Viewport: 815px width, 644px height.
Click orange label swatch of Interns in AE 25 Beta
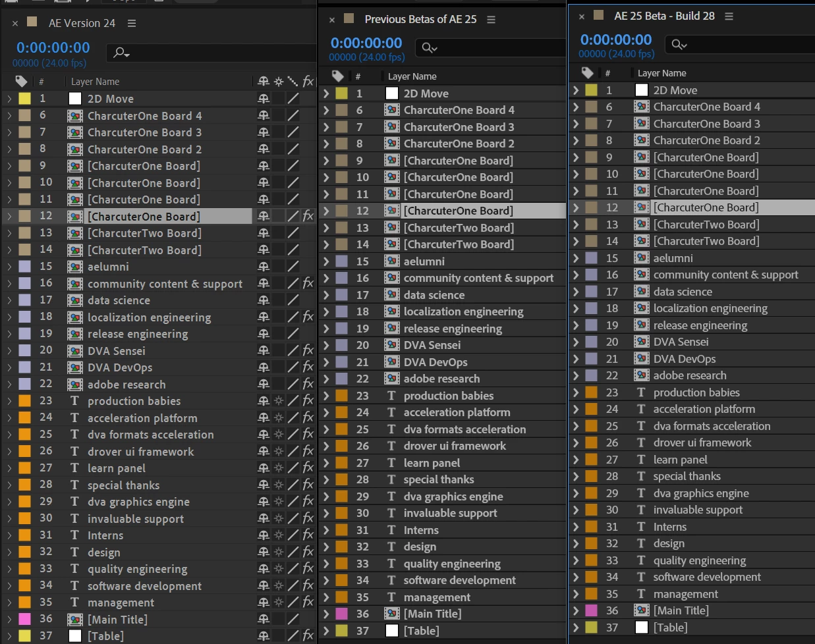[x=591, y=526]
